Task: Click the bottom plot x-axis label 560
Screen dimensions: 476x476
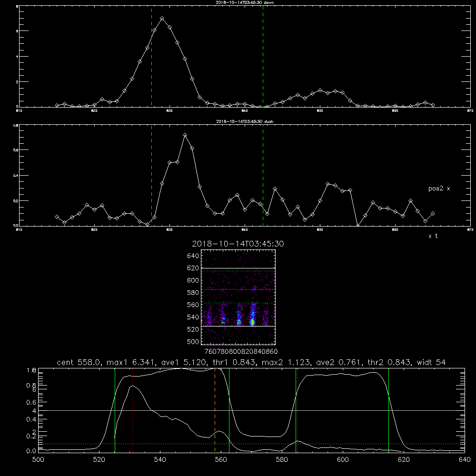Action: pos(221,460)
